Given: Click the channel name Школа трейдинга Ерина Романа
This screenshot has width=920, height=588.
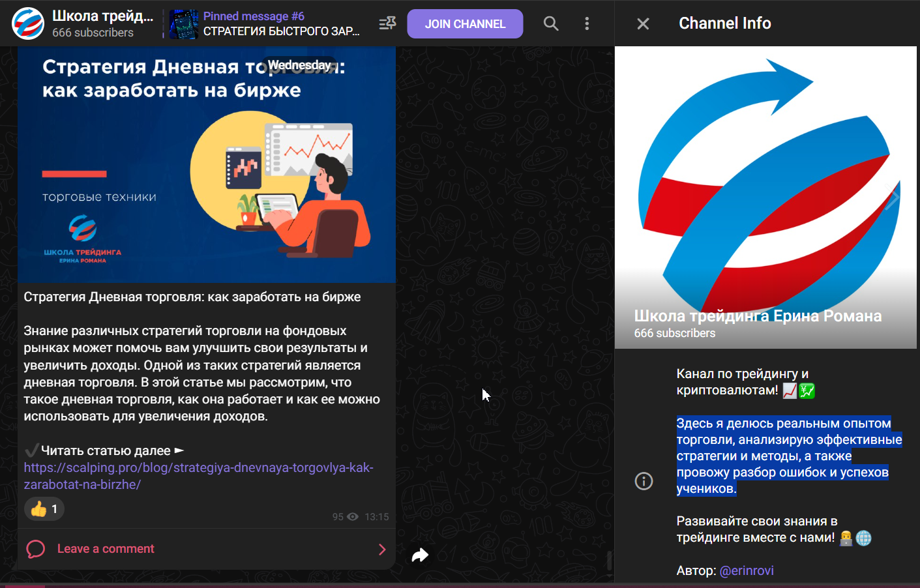Looking at the screenshot, I should (x=758, y=316).
